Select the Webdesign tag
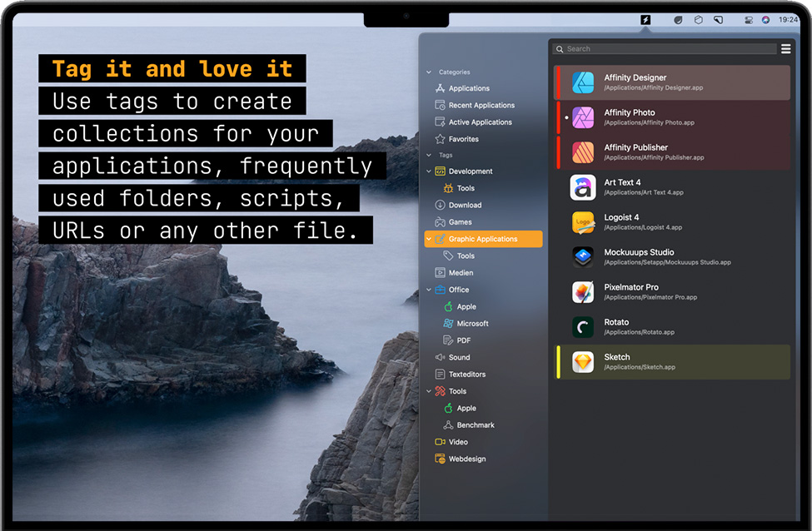812x531 pixels. click(466, 459)
